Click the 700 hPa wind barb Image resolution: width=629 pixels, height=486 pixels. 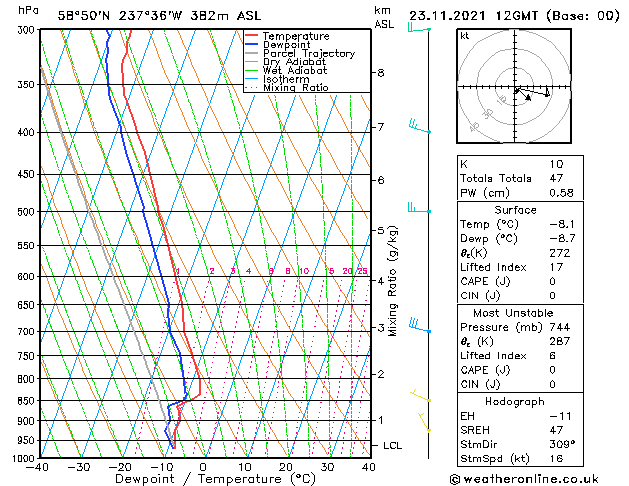pyautogui.click(x=420, y=326)
